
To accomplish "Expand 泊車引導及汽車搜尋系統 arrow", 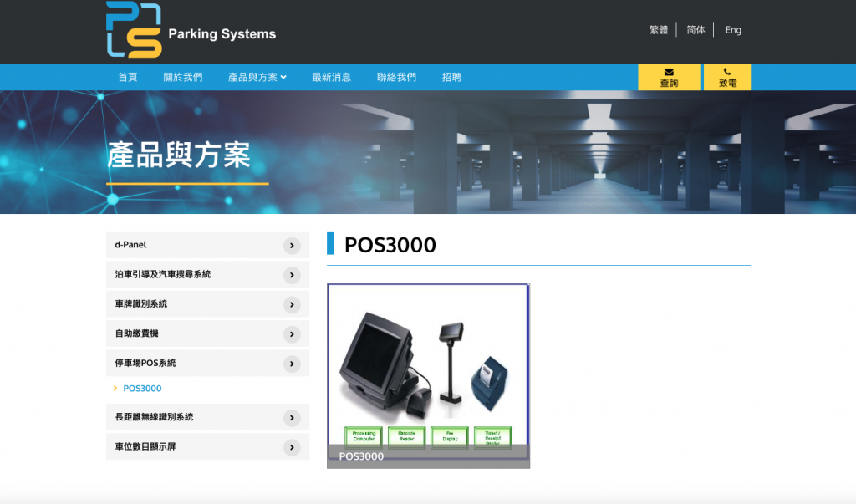I will coord(292,275).
